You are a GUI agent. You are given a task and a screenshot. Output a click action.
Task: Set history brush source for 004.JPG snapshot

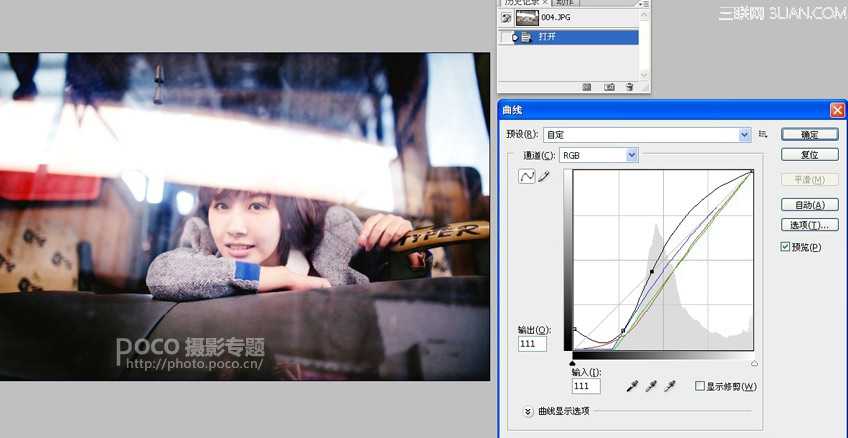(506, 18)
